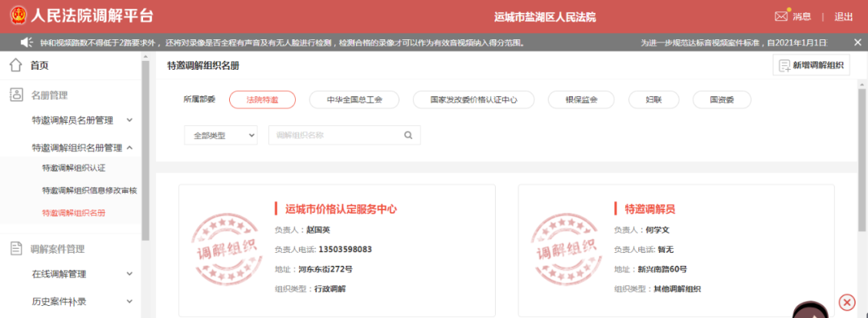Select the 法院特邀 filter

(x=262, y=100)
